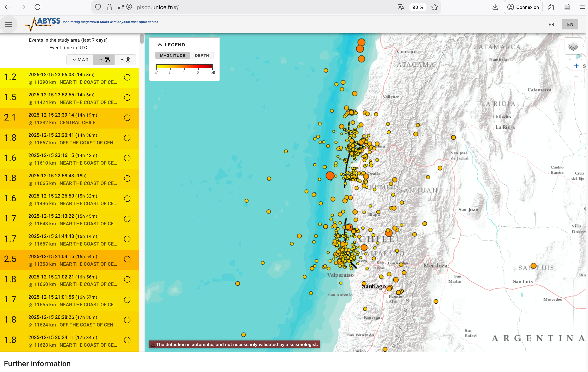The height and width of the screenshot is (372, 588).
Task: Sort events by MAG
Action: click(80, 60)
